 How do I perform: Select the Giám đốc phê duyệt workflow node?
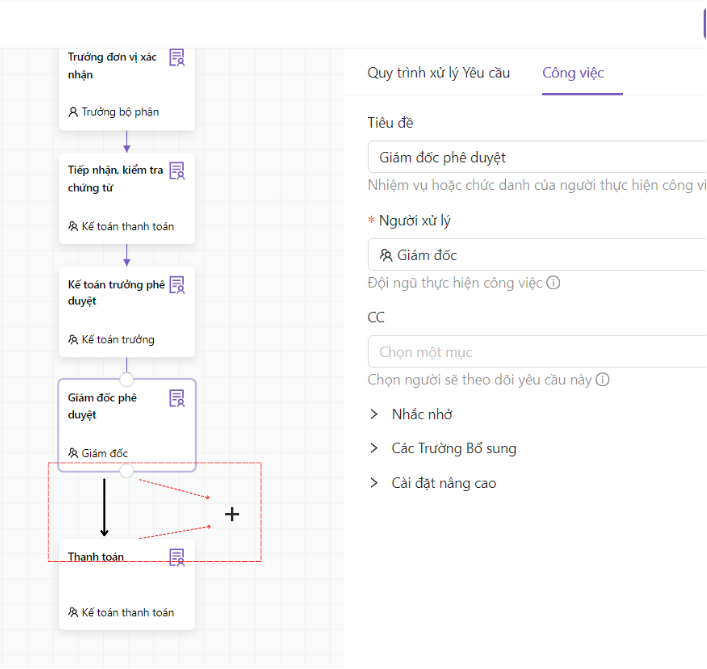click(x=110, y=425)
